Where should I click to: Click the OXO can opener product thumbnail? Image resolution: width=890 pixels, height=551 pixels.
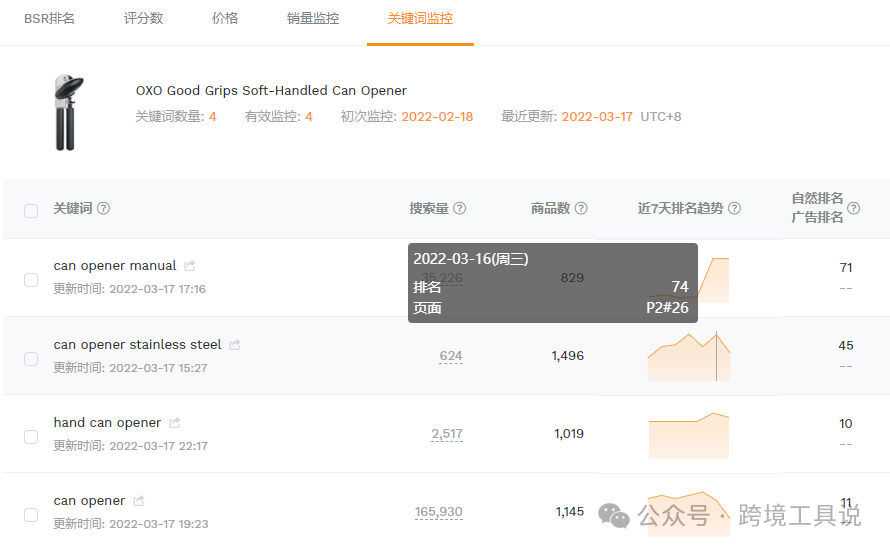click(x=69, y=112)
